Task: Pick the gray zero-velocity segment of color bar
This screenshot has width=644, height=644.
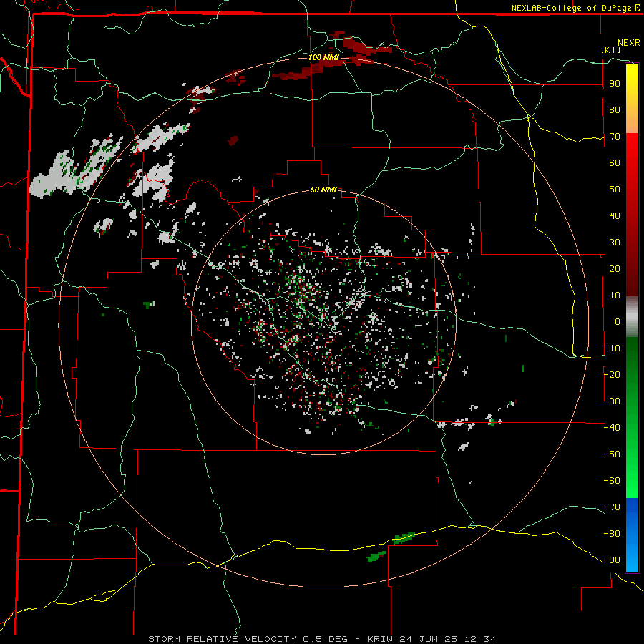Action: (x=632, y=317)
